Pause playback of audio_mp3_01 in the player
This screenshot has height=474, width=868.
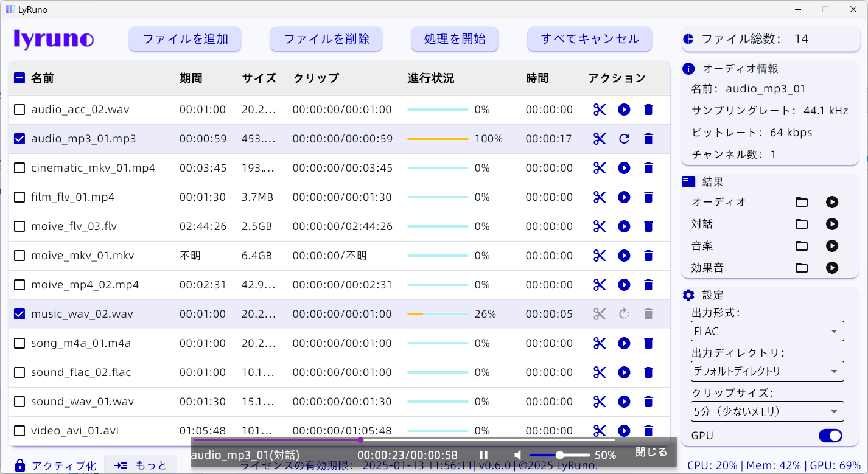(x=483, y=455)
